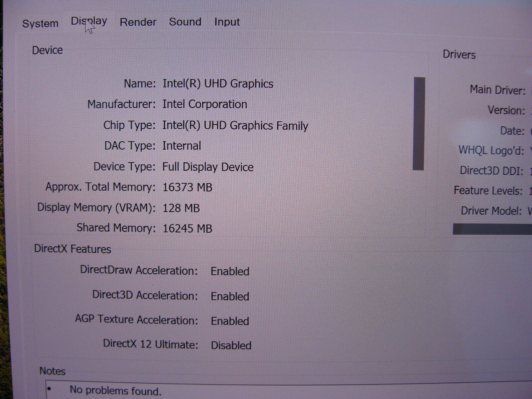Click the AGP Texture Acceleration Enabled status
The image size is (532, 399).
(x=230, y=321)
